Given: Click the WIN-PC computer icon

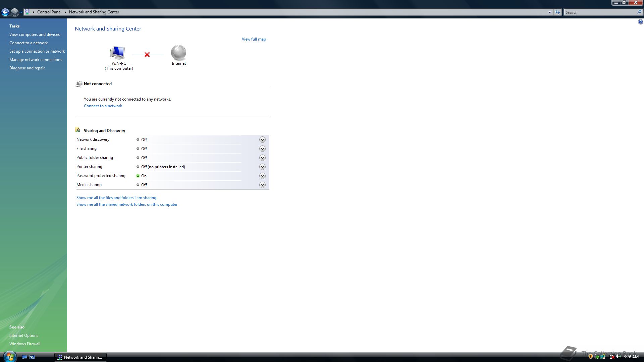Looking at the screenshot, I should click(x=117, y=53).
